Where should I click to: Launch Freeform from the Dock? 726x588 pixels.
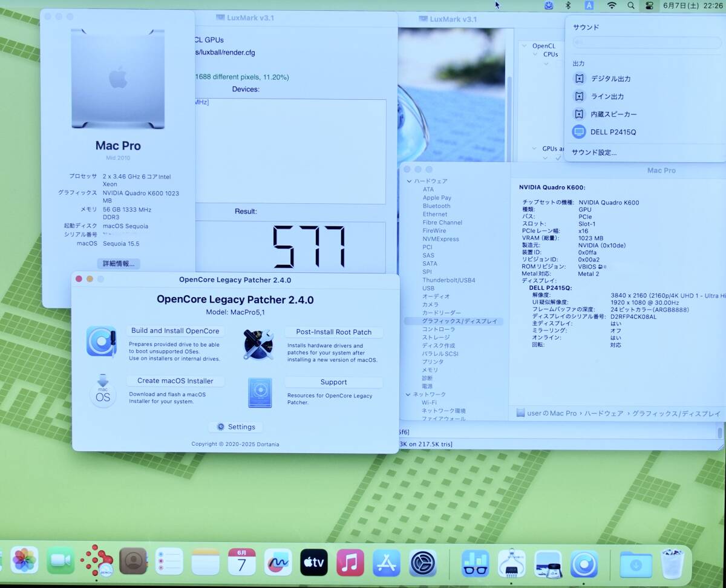click(278, 562)
